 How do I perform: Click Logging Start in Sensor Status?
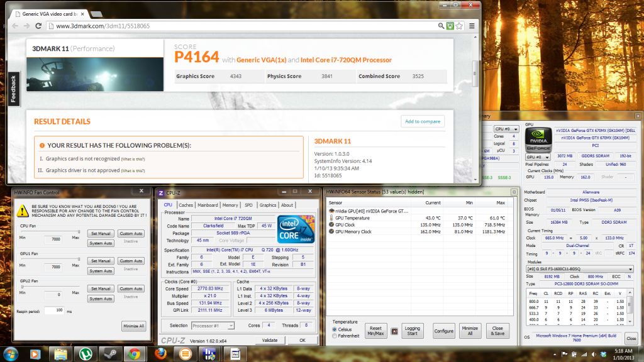pos(413,331)
